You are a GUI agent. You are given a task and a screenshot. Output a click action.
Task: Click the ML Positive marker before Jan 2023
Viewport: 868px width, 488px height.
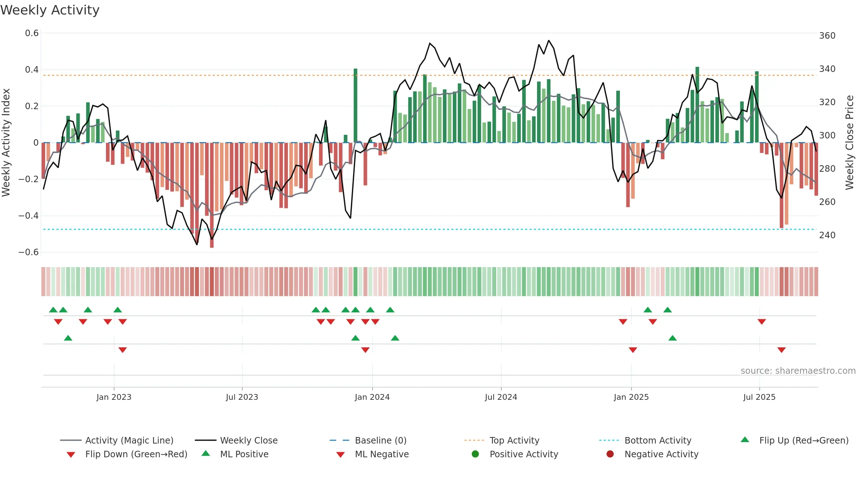[x=68, y=338]
